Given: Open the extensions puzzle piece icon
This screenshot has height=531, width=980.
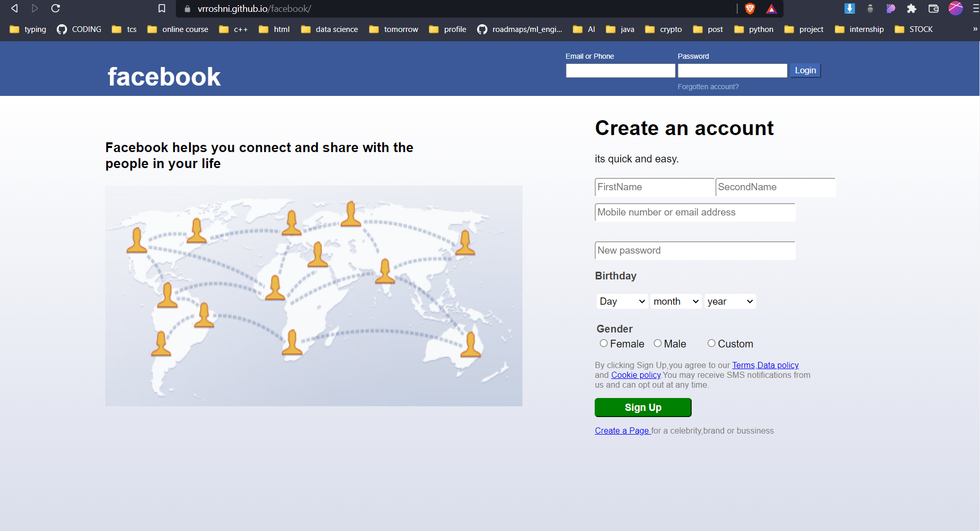Looking at the screenshot, I should coord(911,8).
